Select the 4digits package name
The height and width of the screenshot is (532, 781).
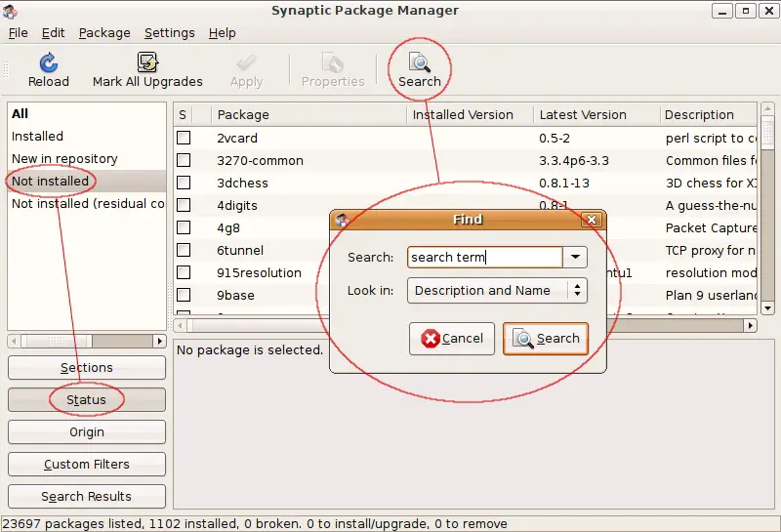pos(237,205)
